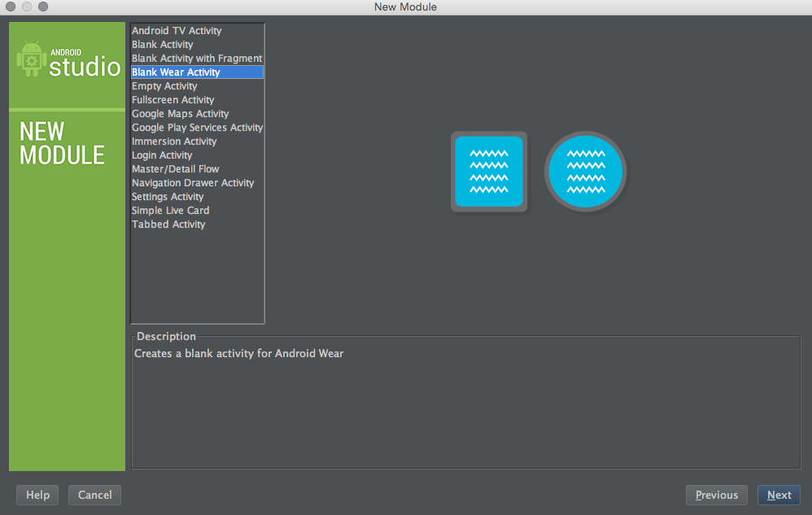
Task: Go back with the Previous button
Action: tap(717, 495)
